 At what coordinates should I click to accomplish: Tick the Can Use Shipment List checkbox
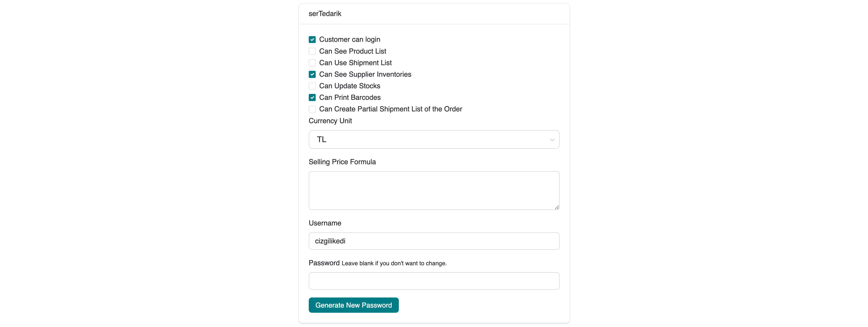pyautogui.click(x=312, y=63)
